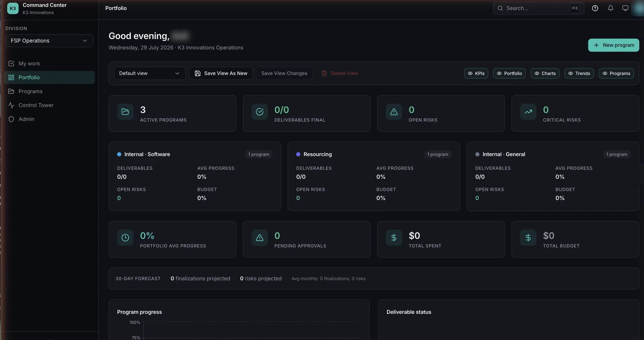Click the K3 logo icon

[13, 8]
